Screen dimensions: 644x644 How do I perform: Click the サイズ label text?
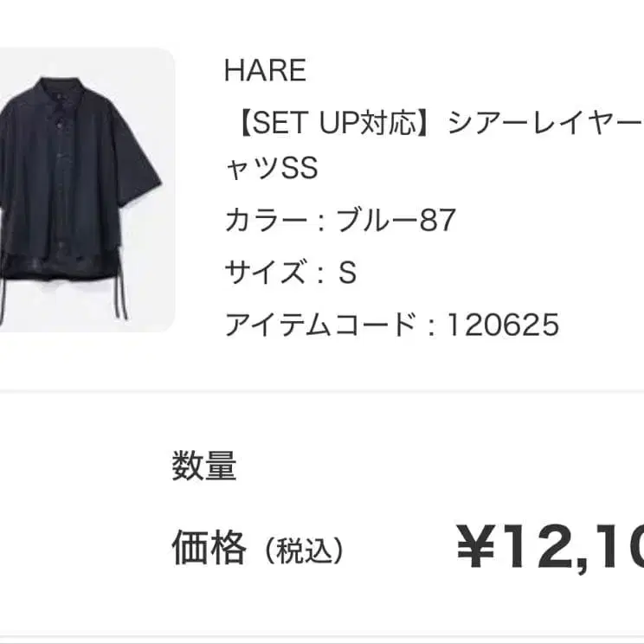coord(266,272)
